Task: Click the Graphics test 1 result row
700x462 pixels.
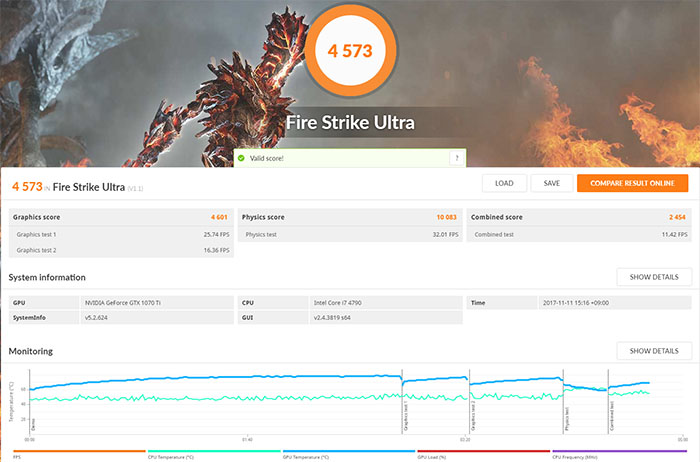Action: point(120,234)
